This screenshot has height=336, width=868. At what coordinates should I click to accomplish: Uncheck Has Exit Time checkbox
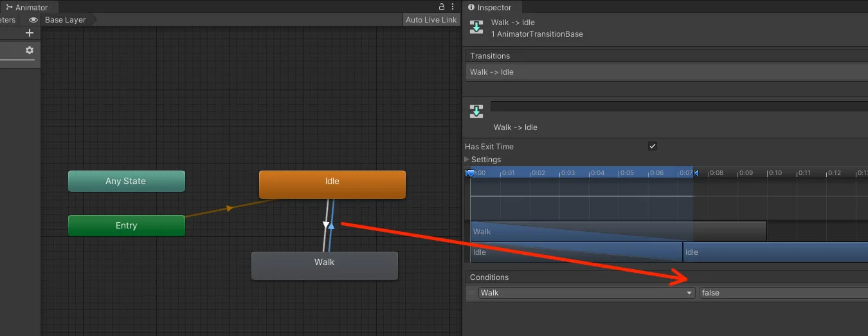pyautogui.click(x=653, y=146)
